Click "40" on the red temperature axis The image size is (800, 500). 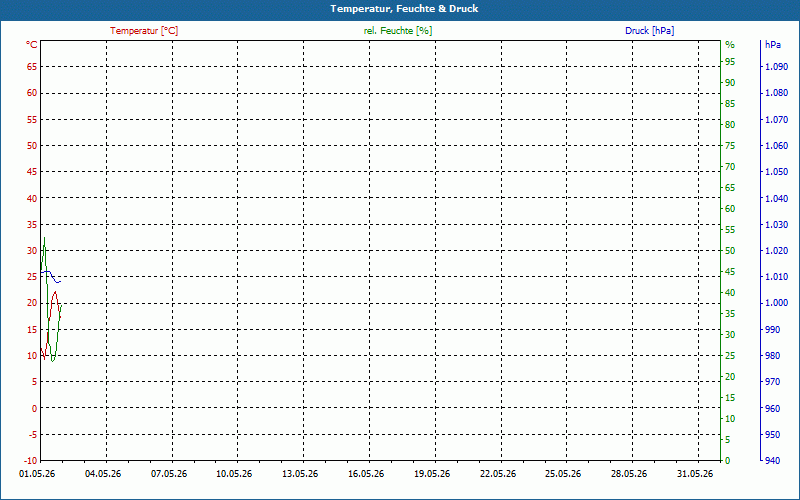(x=32, y=198)
